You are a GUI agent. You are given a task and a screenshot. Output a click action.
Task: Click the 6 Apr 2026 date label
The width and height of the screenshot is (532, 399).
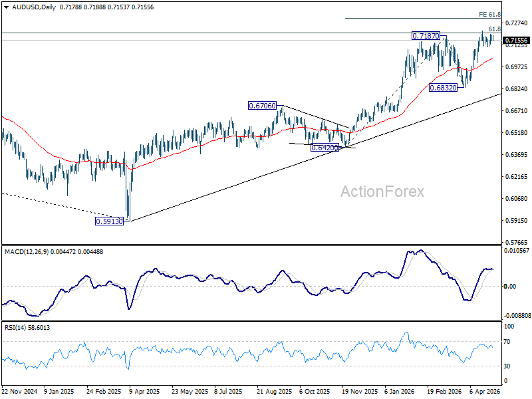coord(485,392)
